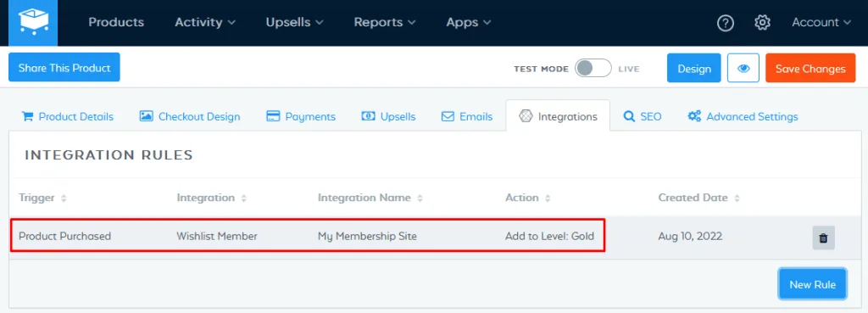Click the Aug 10, 2022 date cell
The height and width of the screenshot is (313, 868).
pos(690,237)
